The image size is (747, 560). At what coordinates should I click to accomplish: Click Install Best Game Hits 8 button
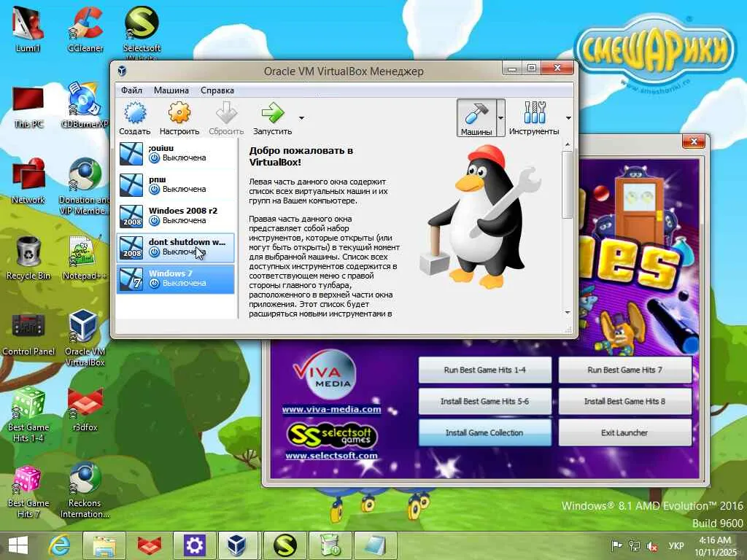(624, 402)
